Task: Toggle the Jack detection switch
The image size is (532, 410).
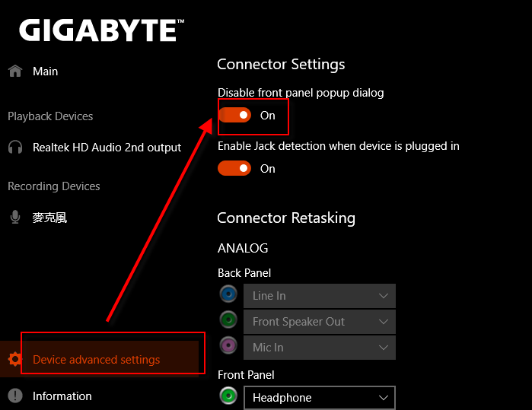Action: point(234,168)
